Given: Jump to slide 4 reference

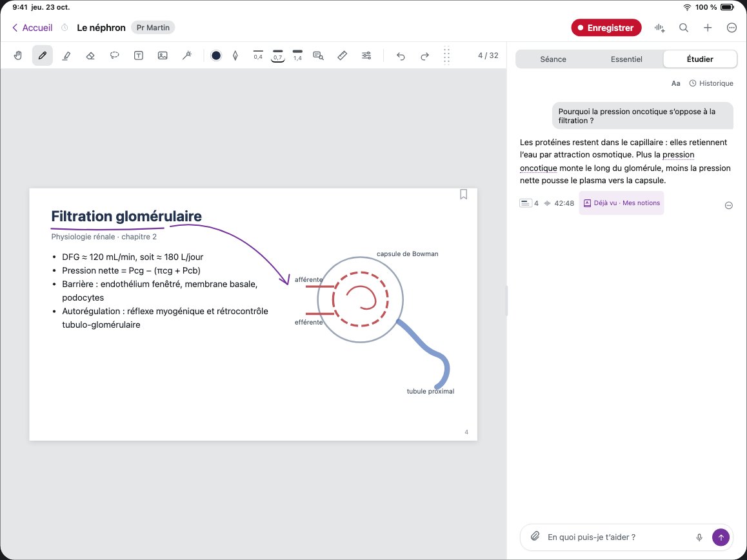Looking at the screenshot, I should [x=529, y=203].
